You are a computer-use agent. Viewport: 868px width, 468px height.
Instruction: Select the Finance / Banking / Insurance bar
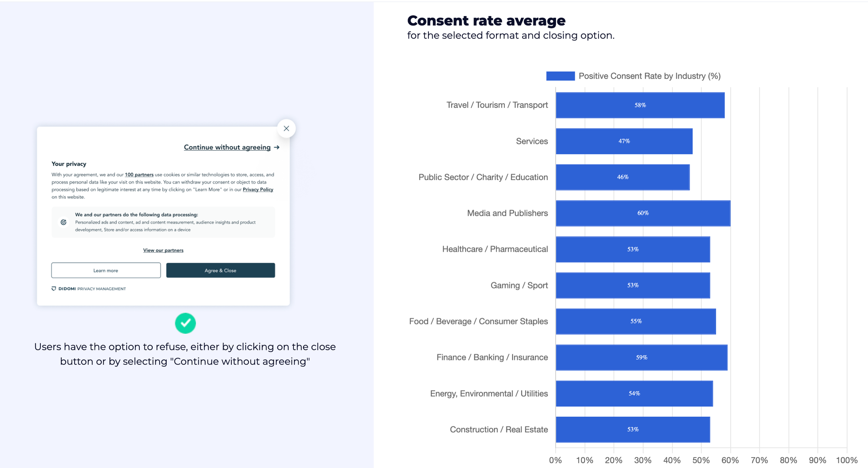coord(641,357)
